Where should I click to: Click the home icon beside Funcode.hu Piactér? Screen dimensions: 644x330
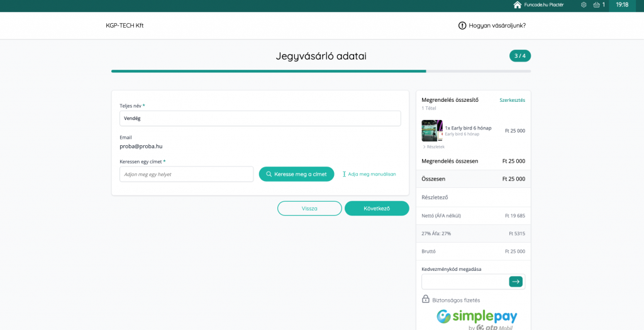point(517,5)
